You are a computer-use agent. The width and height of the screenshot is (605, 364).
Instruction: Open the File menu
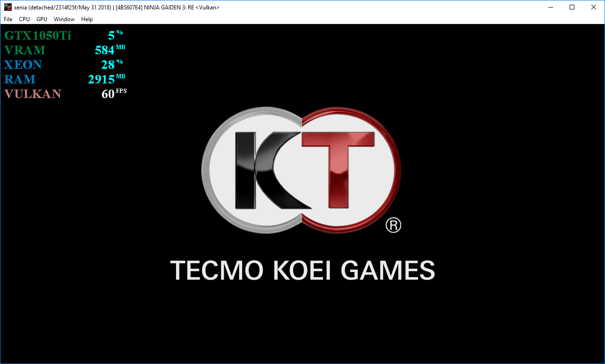click(x=8, y=19)
